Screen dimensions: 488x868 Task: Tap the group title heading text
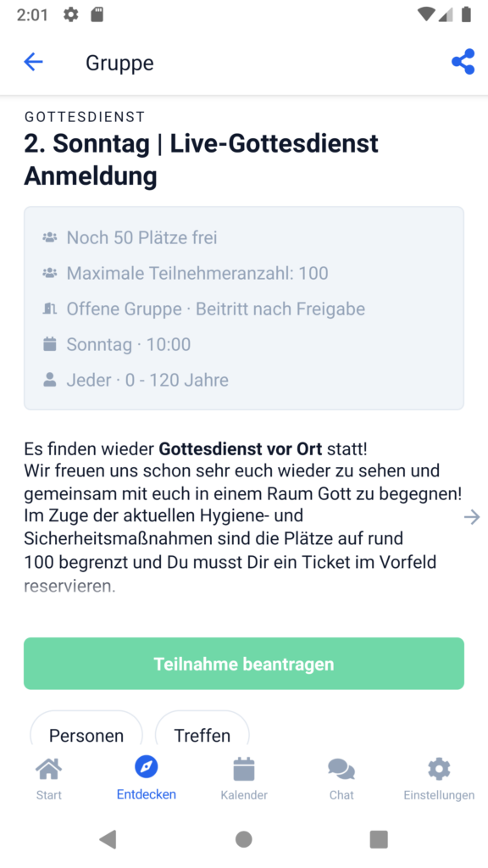click(x=202, y=160)
